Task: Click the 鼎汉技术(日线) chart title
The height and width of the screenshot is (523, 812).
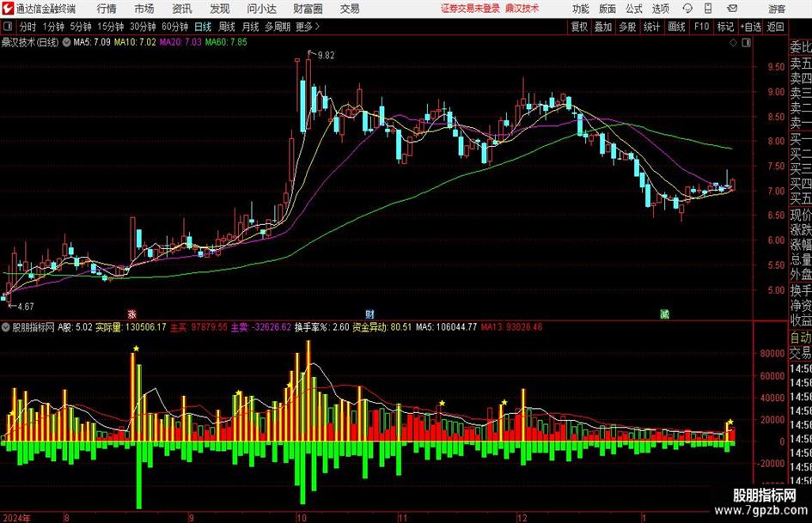Action: point(30,42)
